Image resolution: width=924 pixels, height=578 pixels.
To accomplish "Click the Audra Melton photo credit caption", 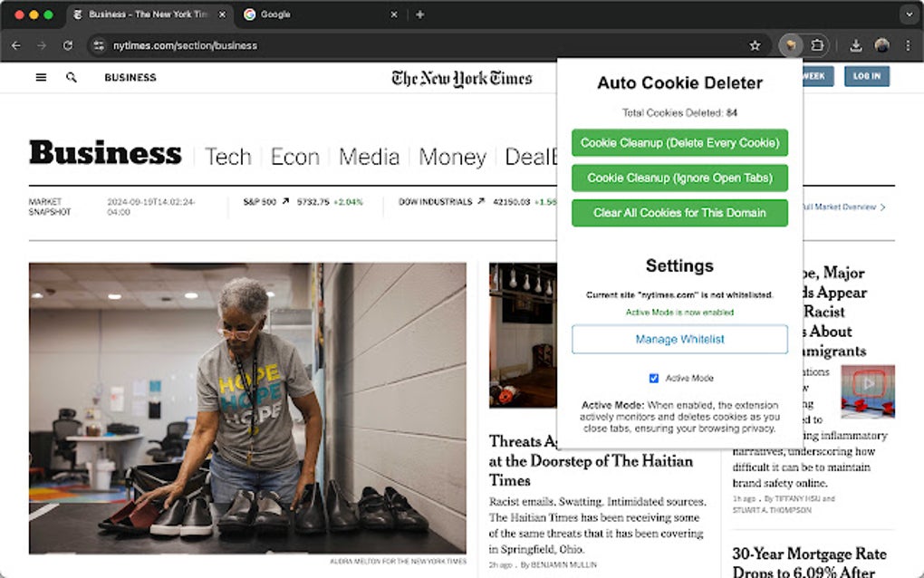I will tap(398, 562).
